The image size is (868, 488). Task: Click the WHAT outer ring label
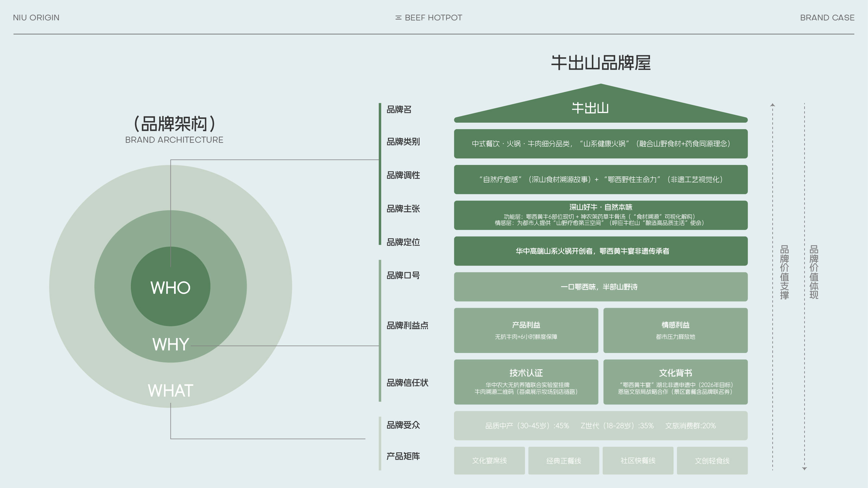point(171,390)
